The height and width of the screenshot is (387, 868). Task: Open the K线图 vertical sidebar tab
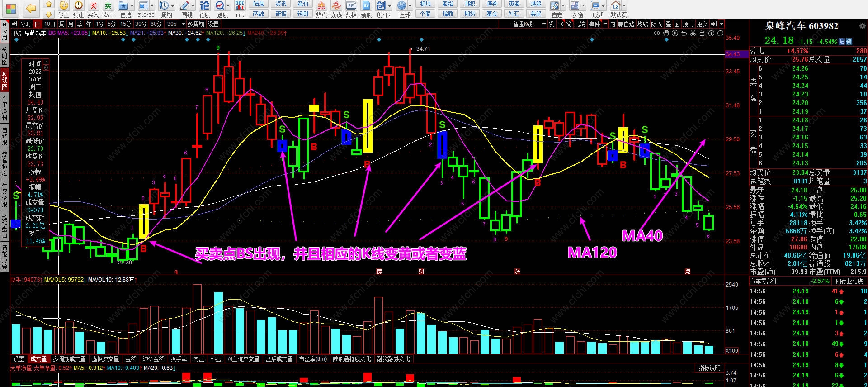(x=5, y=80)
